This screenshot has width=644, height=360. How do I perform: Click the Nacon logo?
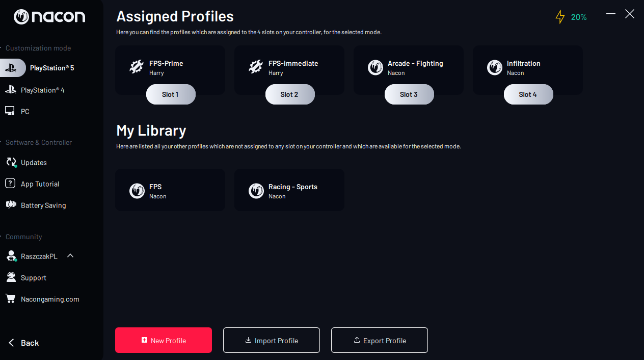pos(49,17)
